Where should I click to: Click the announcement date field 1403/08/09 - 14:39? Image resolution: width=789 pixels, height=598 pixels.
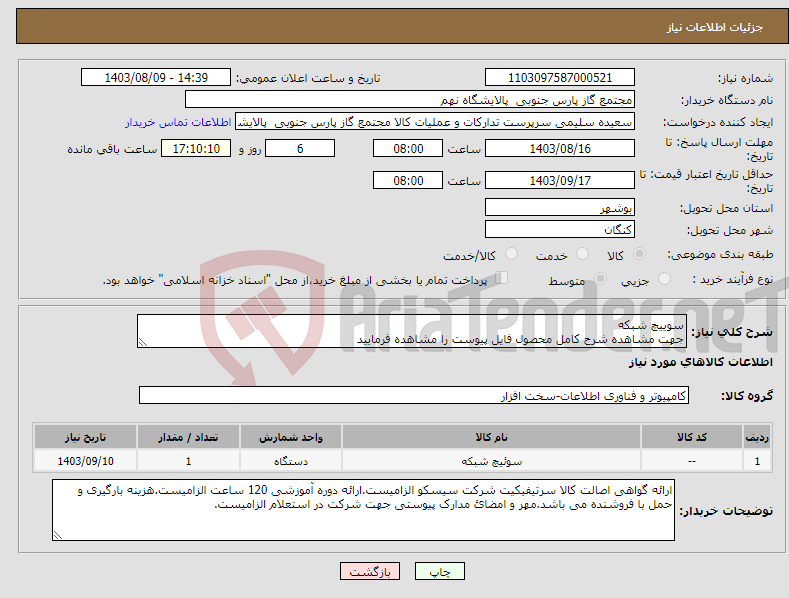coord(156,78)
